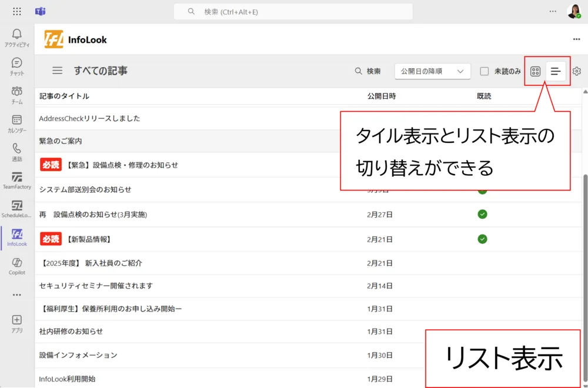Open the app launcher grid menu
This screenshot has width=588, height=388.
(x=16, y=12)
